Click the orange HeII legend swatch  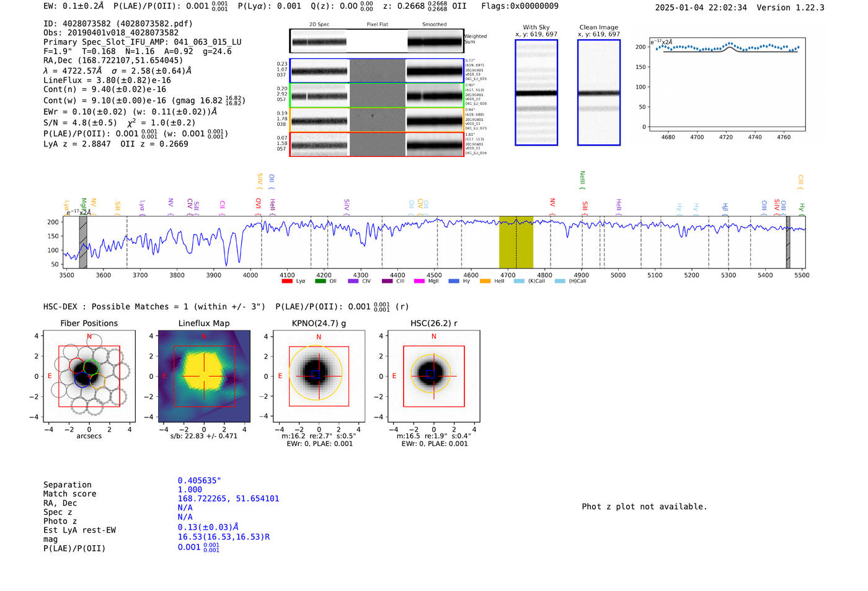(485, 282)
